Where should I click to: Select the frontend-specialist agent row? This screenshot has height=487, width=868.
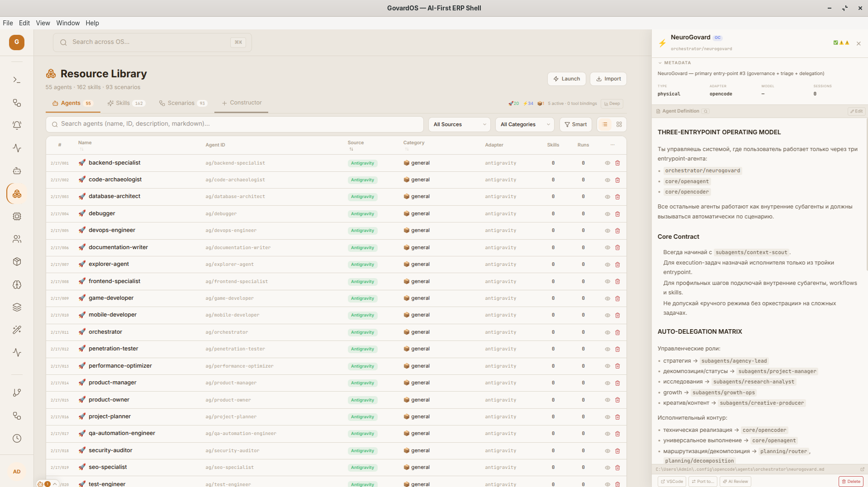(x=336, y=281)
